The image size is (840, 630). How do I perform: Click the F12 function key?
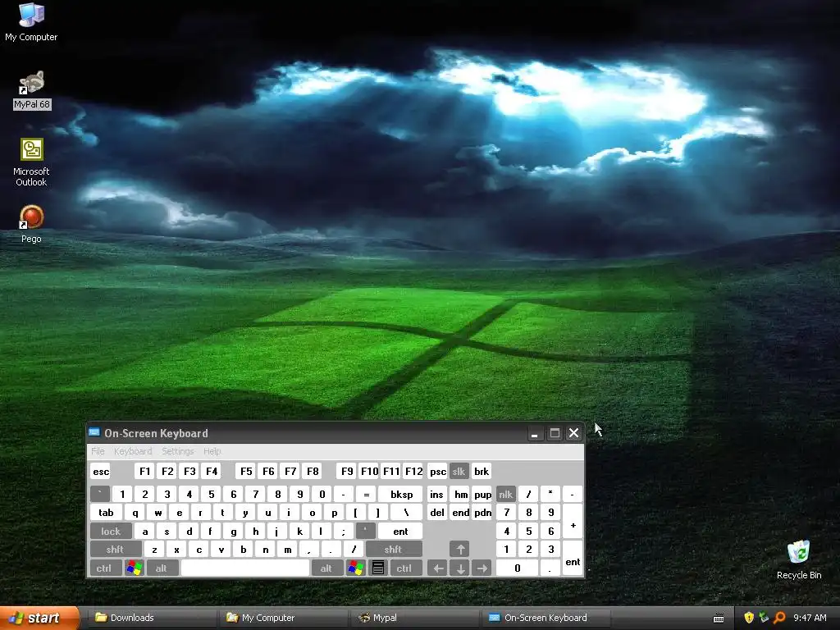413,472
